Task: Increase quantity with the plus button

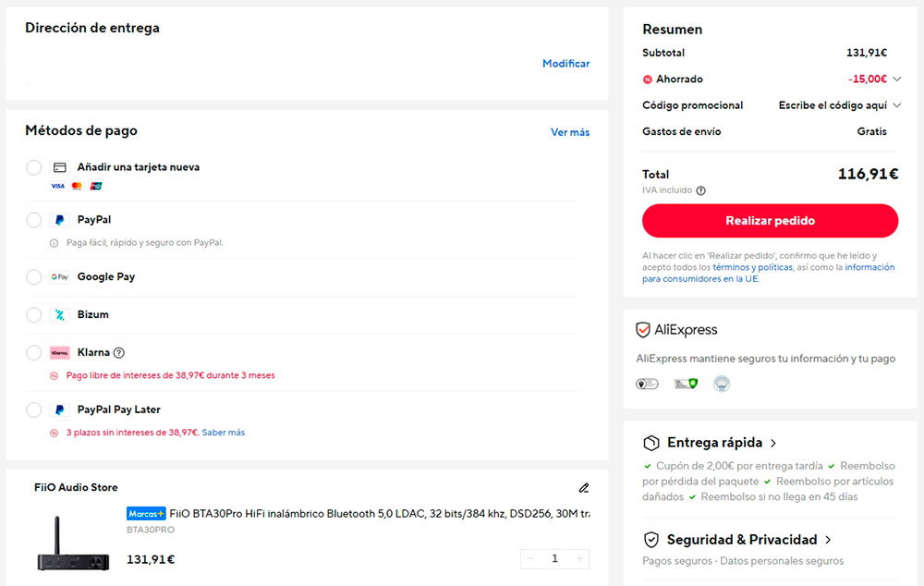Action: pyautogui.click(x=579, y=559)
